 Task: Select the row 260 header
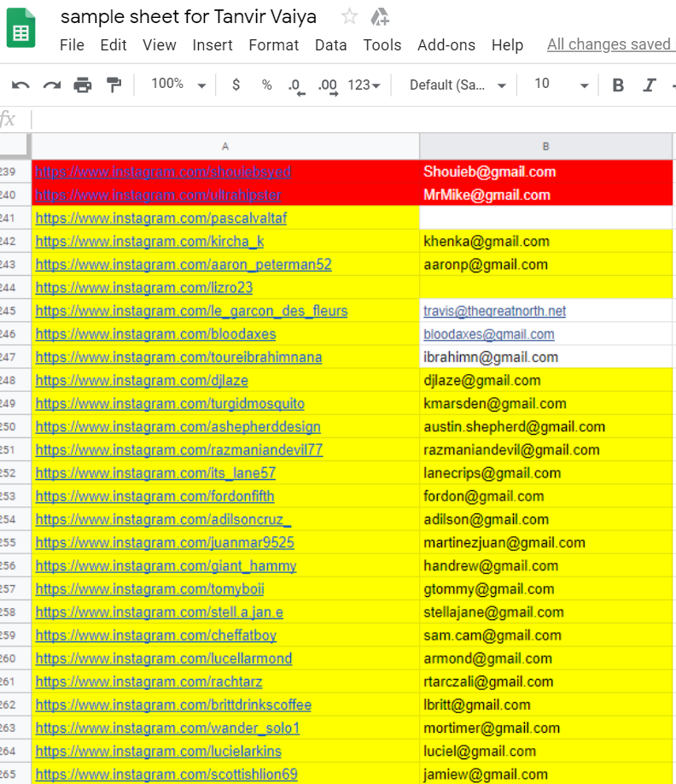[15, 658]
